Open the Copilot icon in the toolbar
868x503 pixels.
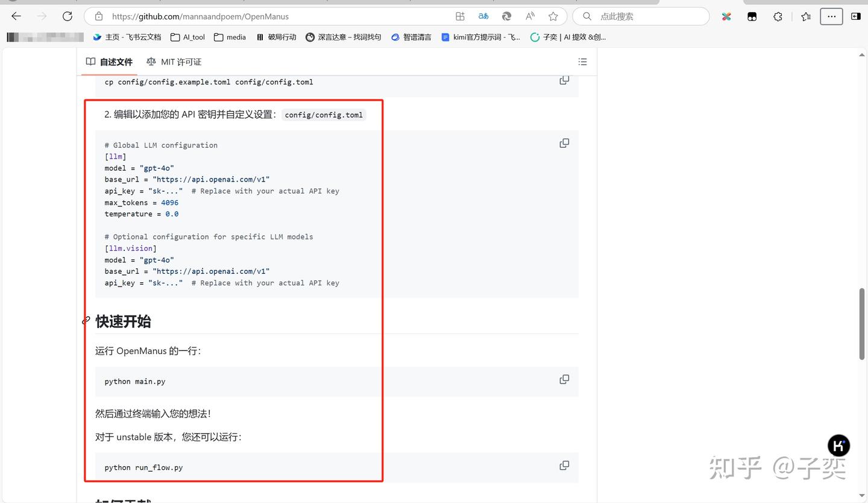[506, 16]
